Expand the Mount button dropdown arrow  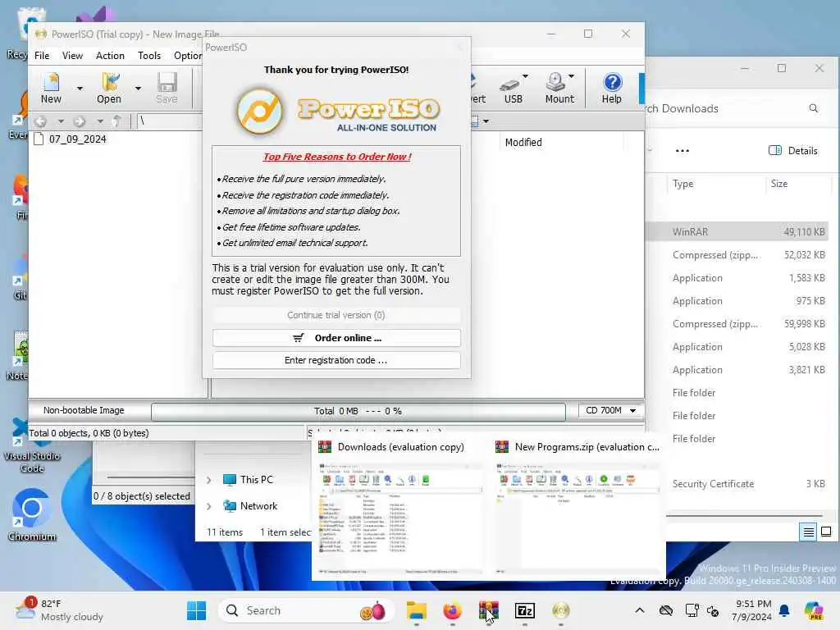coord(571,76)
